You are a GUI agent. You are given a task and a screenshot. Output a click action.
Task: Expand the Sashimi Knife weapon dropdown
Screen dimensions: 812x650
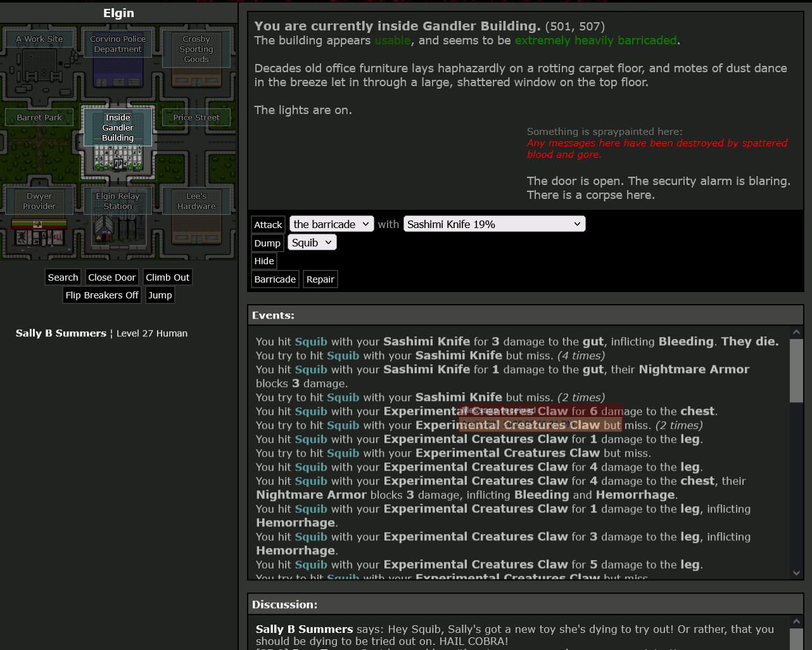[494, 224]
